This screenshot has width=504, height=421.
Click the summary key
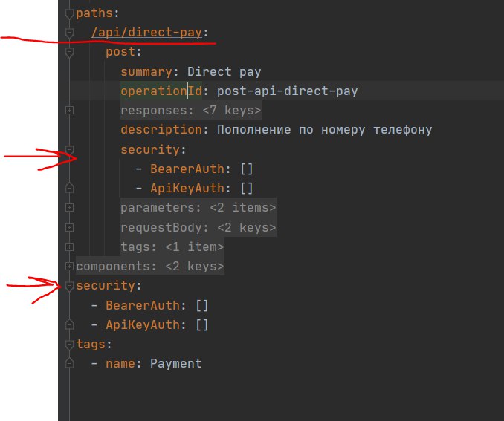point(146,71)
